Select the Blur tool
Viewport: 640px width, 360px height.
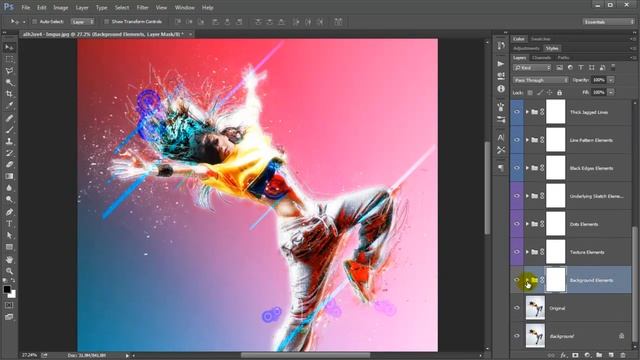click(x=9, y=188)
